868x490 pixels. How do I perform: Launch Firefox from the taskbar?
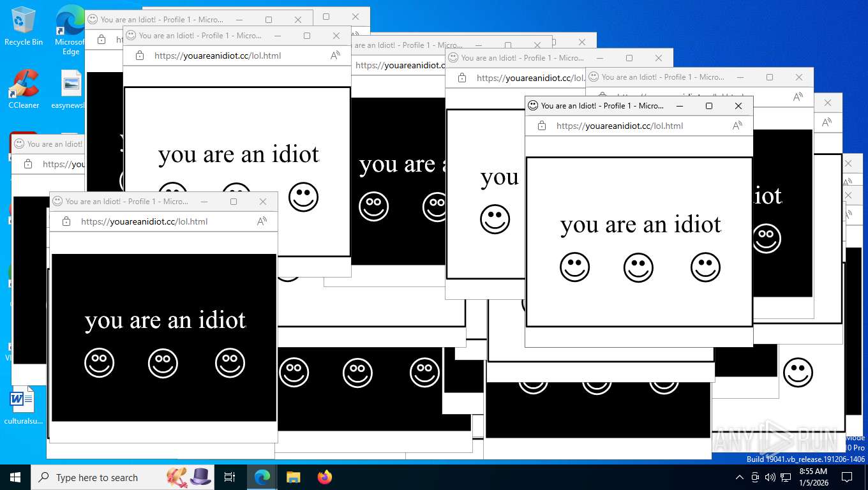[x=325, y=477]
